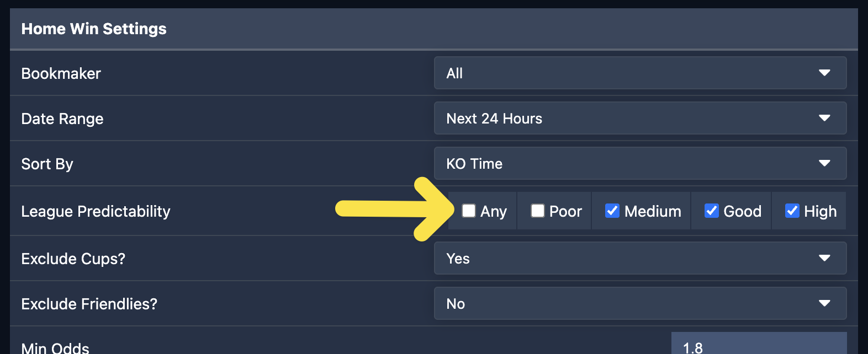Expand the Date Range dropdown

click(639, 118)
